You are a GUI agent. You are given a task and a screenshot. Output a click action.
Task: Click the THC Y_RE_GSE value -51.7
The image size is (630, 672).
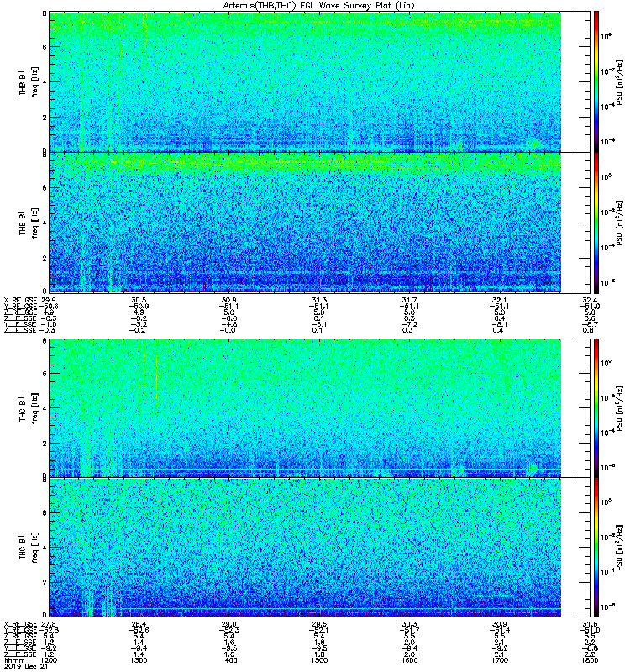[409, 630]
